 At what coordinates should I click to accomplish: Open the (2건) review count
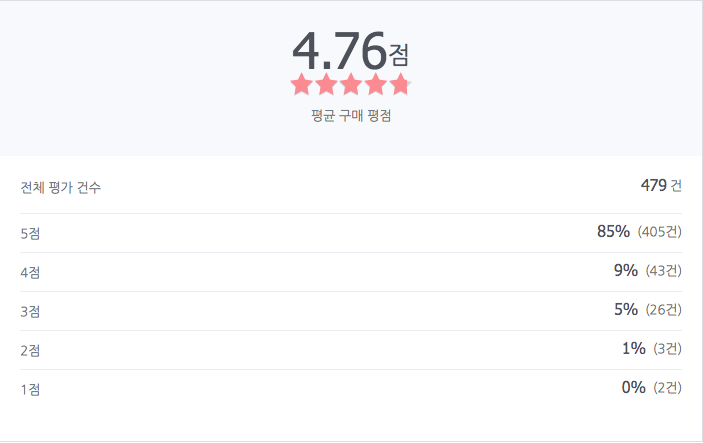(x=668, y=388)
